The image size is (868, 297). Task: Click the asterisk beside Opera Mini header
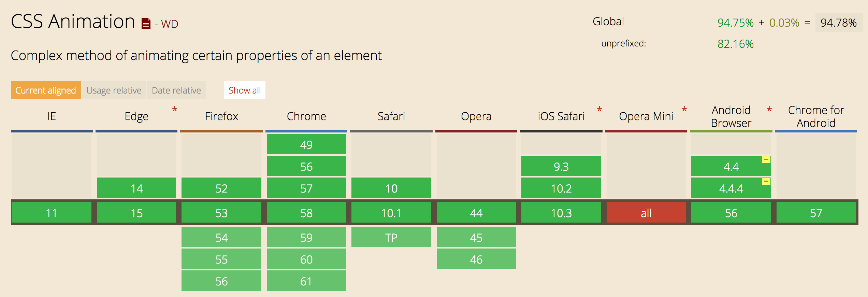point(684,110)
